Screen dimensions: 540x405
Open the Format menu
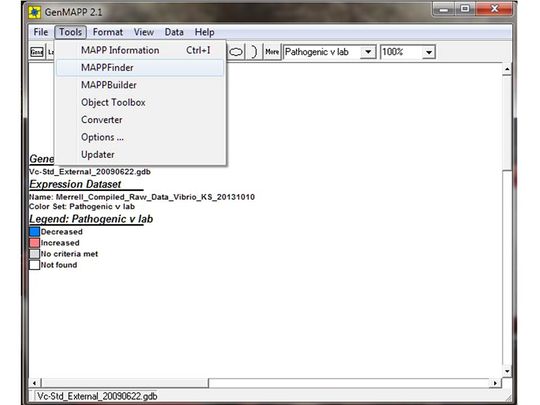click(x=108, y=32)
